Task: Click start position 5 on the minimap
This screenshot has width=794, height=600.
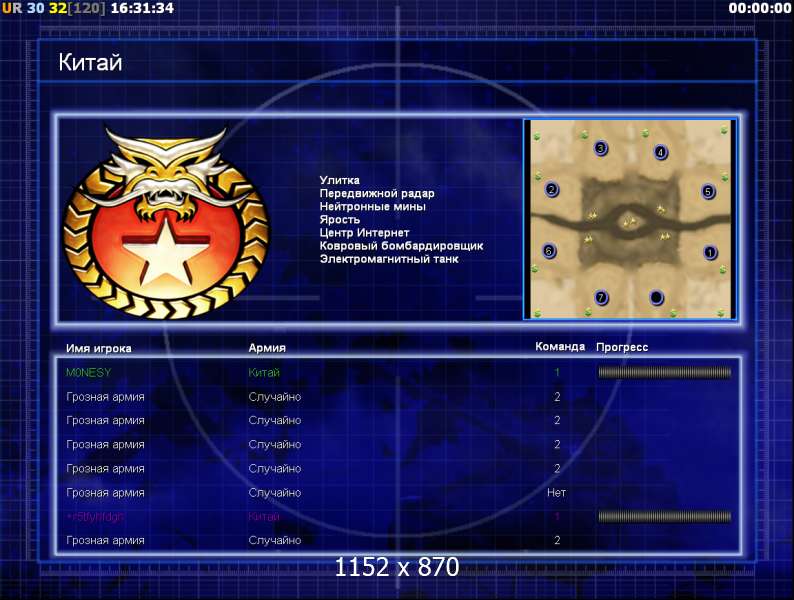Action: 708,191
